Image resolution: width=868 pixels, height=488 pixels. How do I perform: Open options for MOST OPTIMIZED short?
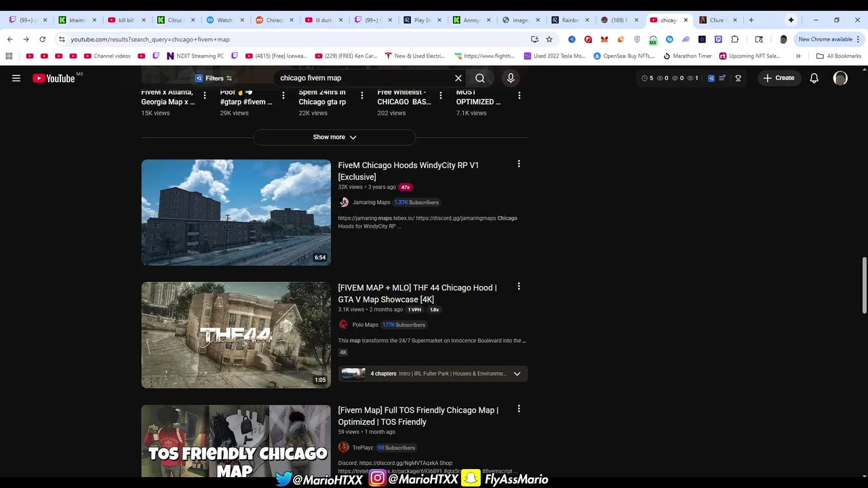[x=519, y=96]
